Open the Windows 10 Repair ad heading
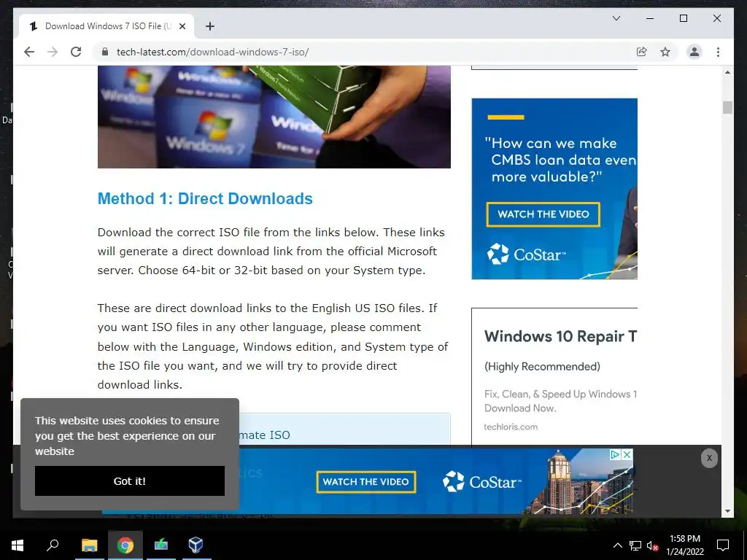This screenshot has width=747, height=560. [x=560, y=336]
